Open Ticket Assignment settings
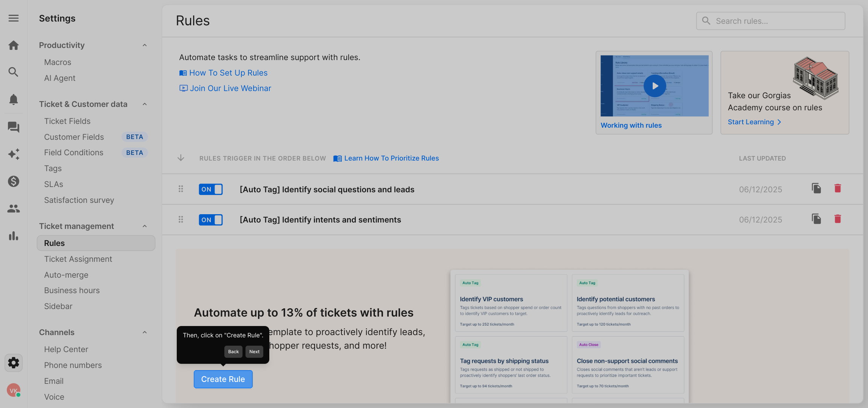Screen dimensions: 868x408 pos(78,259)
